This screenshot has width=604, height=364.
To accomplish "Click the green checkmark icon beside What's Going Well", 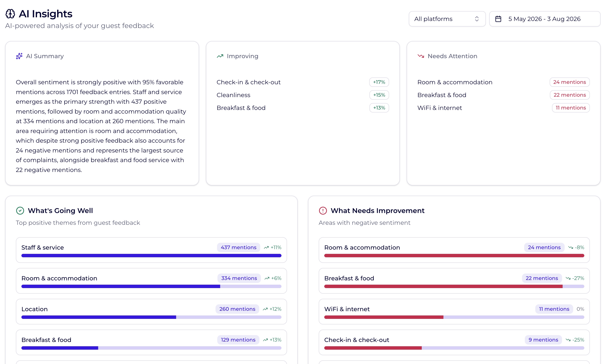I will (20, 211).
